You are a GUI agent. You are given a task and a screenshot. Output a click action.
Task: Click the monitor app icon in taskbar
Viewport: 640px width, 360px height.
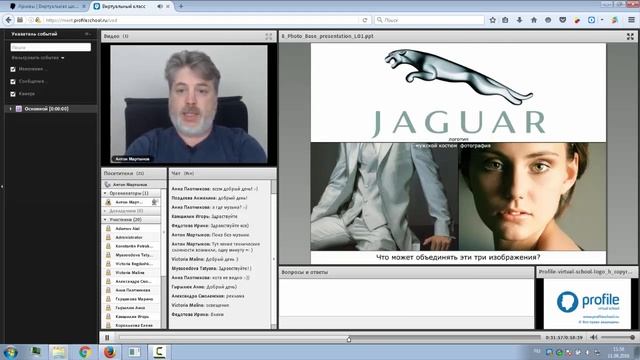tap(36, 351)
